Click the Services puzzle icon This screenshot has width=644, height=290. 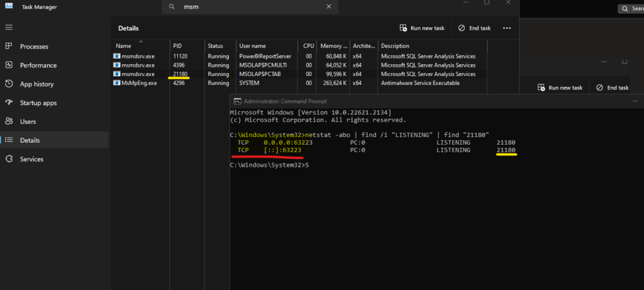9,159
